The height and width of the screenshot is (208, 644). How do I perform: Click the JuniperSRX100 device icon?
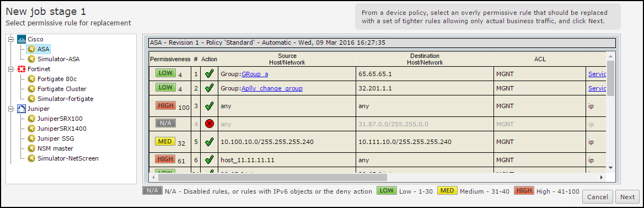[31, 119]
